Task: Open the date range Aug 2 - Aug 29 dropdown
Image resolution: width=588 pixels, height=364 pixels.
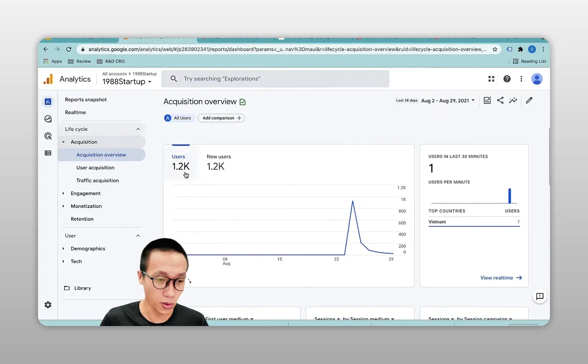Action: 448,100
